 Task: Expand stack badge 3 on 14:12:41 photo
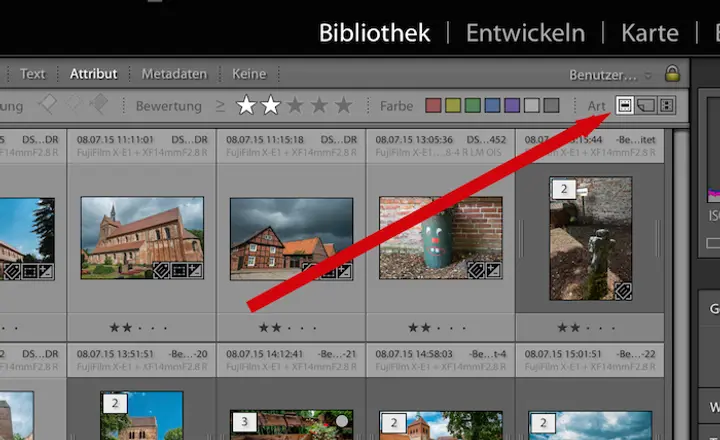coord(244,422)
